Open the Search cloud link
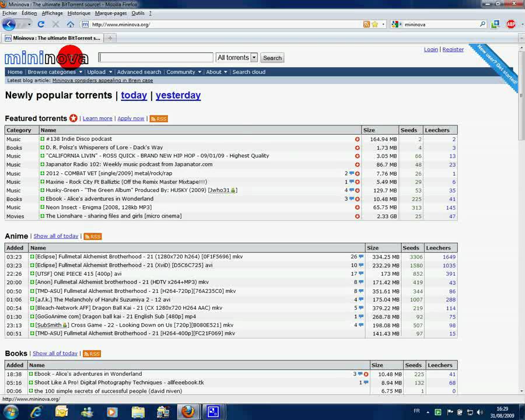525x420 pixels. tap(249, 72)
